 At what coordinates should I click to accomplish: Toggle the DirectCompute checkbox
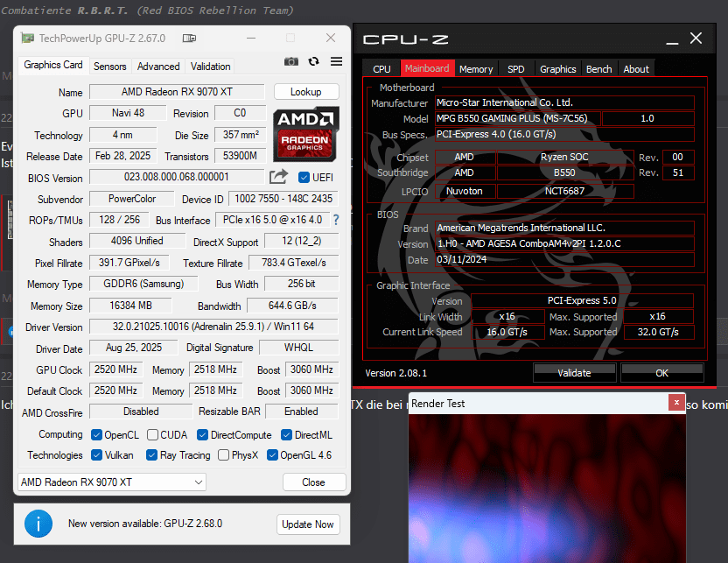[x=202, y=435]
